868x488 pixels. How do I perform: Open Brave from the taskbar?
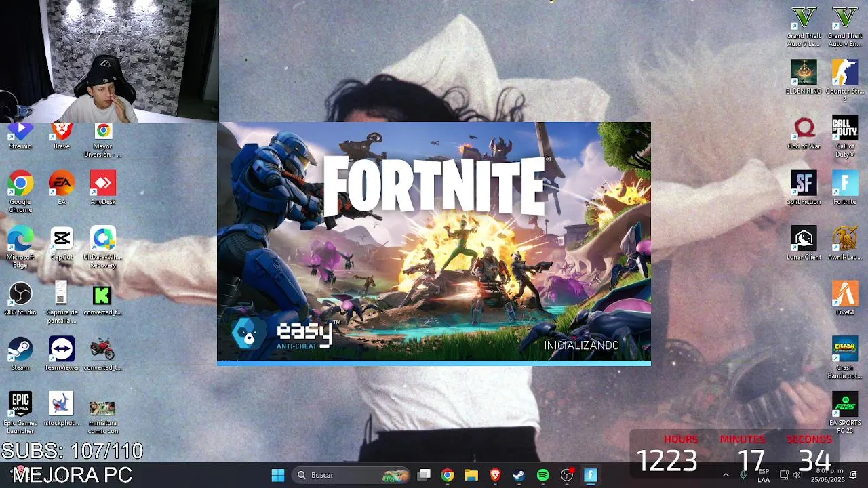[x=495, y=475]
